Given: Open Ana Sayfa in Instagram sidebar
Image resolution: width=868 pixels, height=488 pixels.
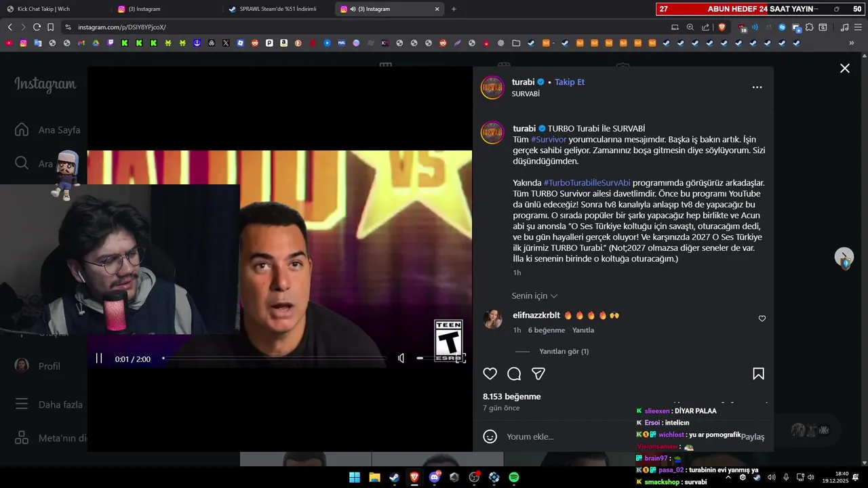Looking at the screenshot, I should [47, 130].
